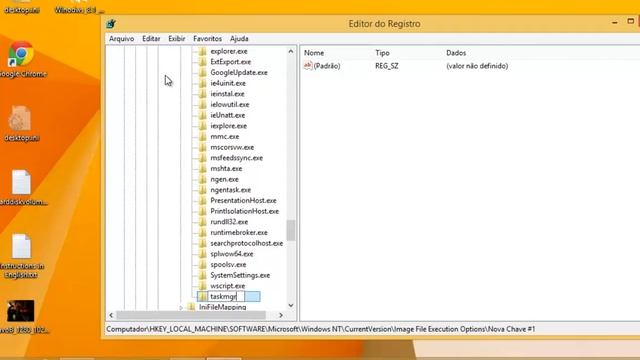Image resolution: width=640 pixels, height=360 pixels.
Task: Click the tree scroll up arrow
Action: coord(291,51)
